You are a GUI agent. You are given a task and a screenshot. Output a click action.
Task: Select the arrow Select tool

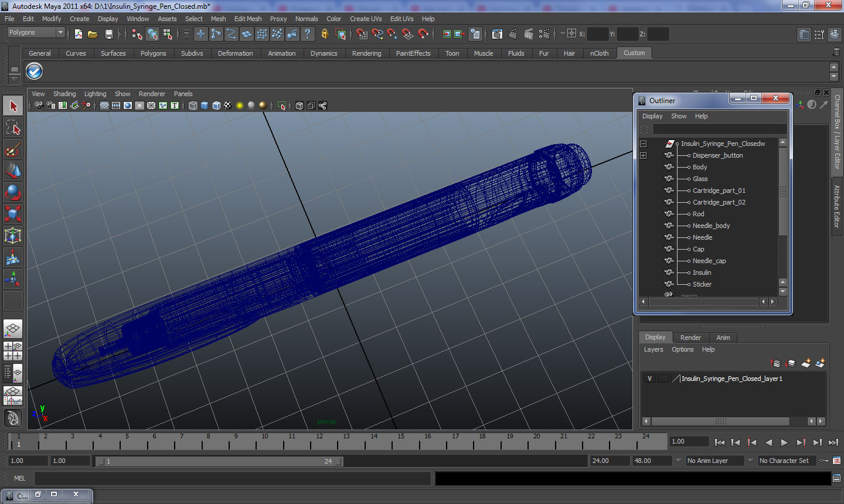click(x=13, y=106)
